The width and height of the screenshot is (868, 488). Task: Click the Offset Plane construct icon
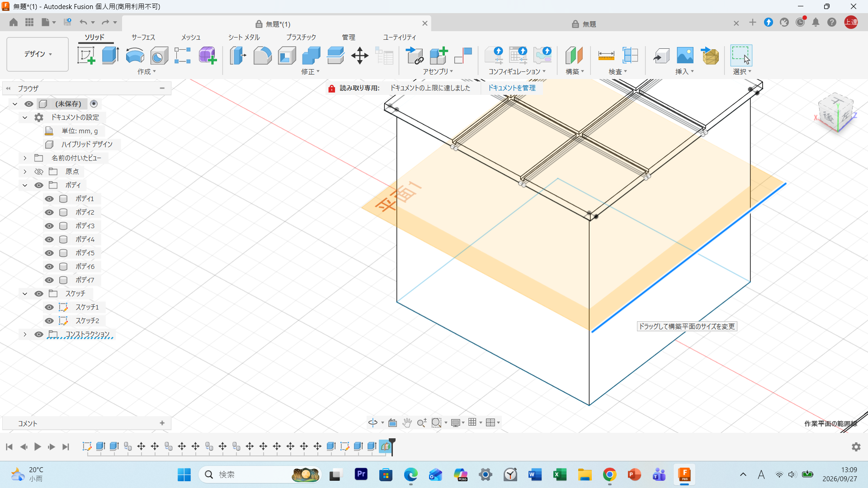coord(574,56)
